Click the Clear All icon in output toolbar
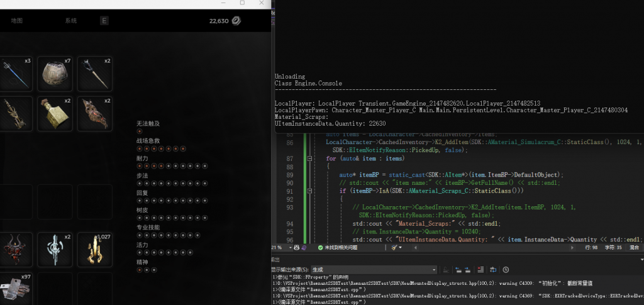The width and height of the screenshot is (644, 305). coord(480,270)
